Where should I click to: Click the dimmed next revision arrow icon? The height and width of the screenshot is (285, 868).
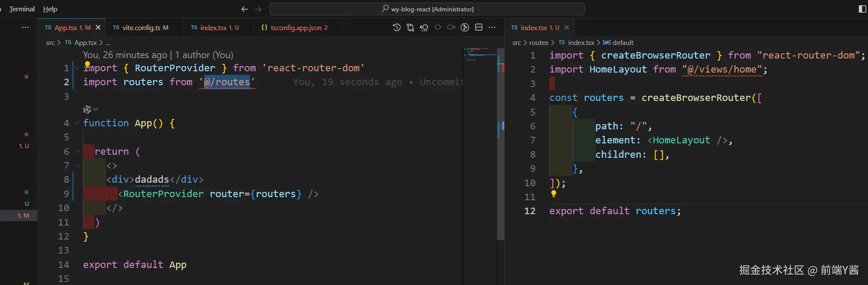[451, 28]
